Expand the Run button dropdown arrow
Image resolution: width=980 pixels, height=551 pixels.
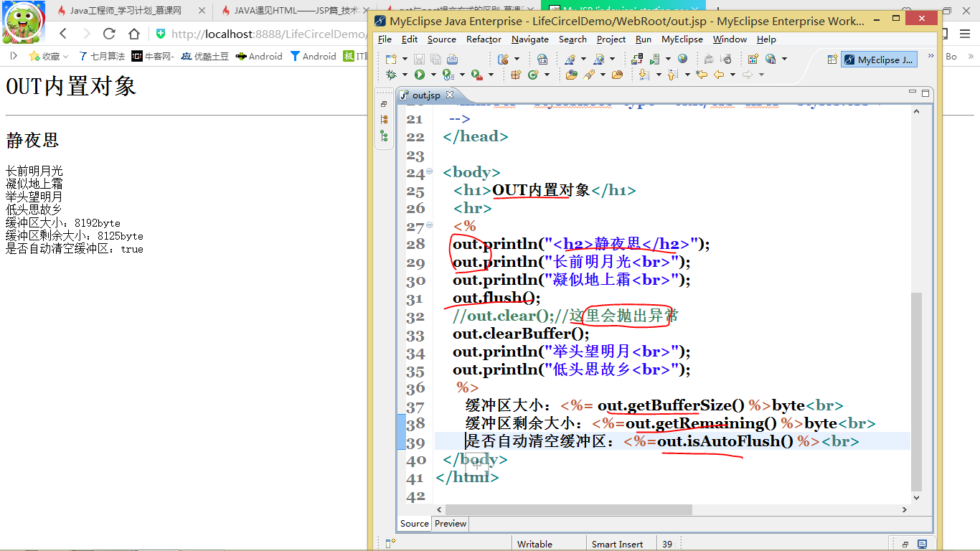(433, 75)
